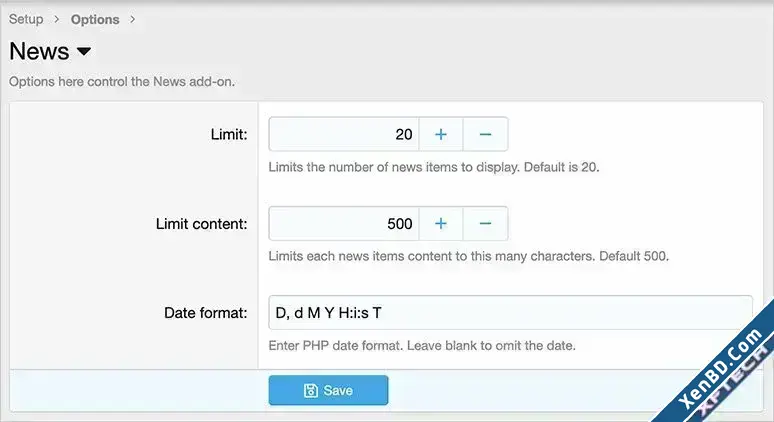
Task: Open Options breadcrumb link
Action: [x=95, y=19]
